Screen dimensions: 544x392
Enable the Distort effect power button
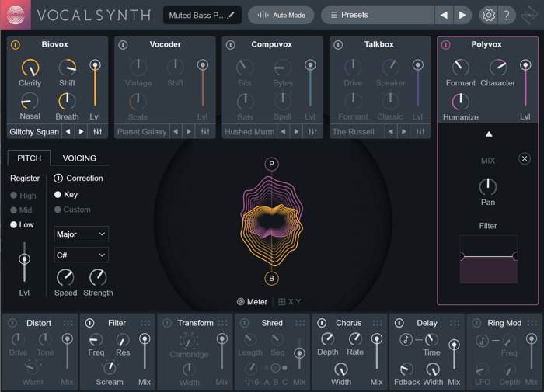(12, 323)
